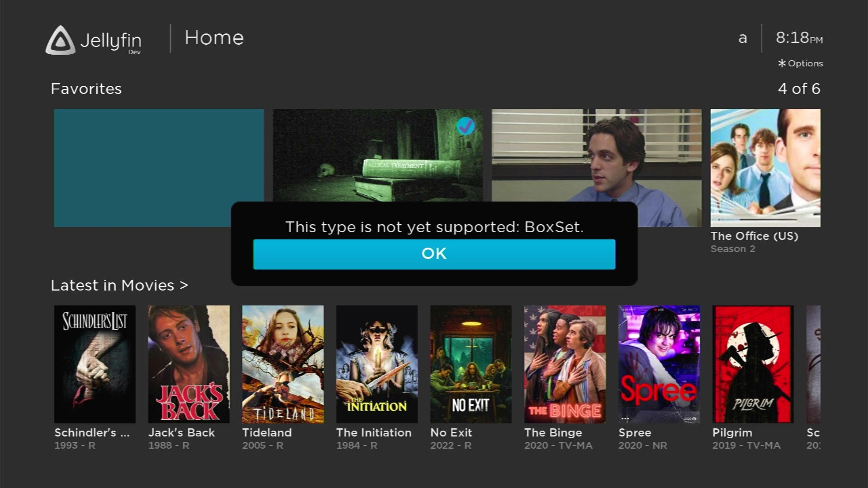The image size is (868, 488).
Task: Open the No Exit movie poster
Action: [471, 364]
